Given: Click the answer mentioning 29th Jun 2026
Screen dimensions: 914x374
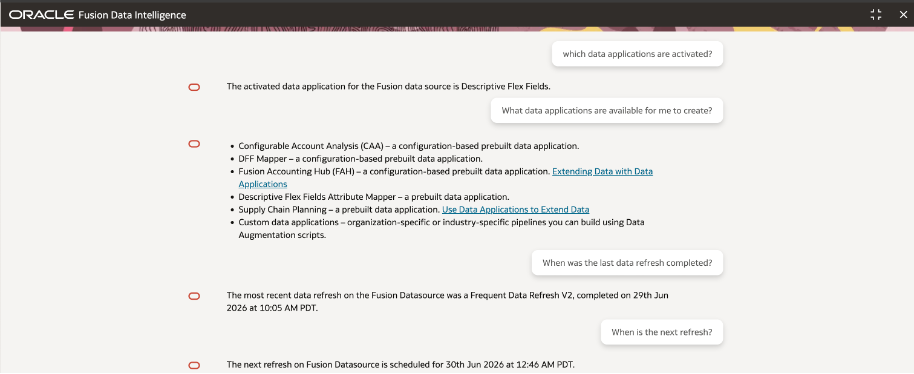Looking at the screenshot, I should coord(447,302).
